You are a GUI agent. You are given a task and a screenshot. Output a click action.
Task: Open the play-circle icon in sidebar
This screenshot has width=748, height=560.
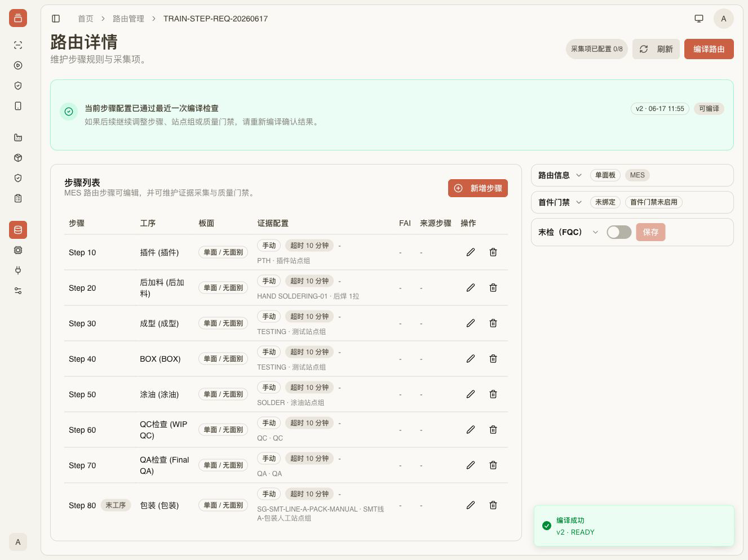[18, 65]
